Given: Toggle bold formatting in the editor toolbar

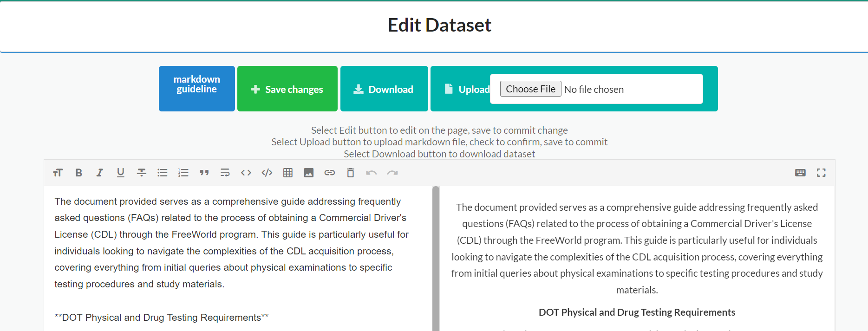Looking at the screenshot, I should (x=78, y=173).
